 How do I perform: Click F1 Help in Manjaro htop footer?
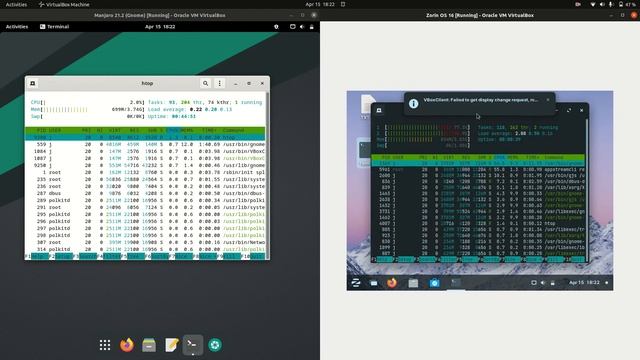tap(37, 256)
